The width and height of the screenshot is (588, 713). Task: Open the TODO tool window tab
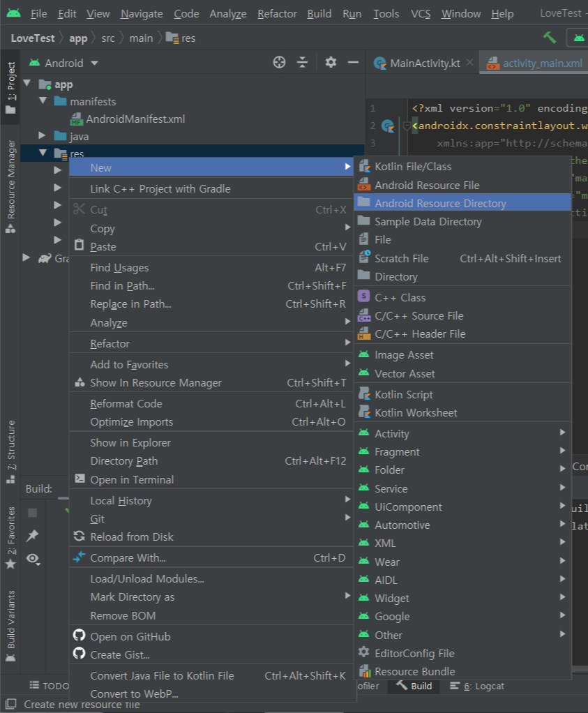coord(49,685)
